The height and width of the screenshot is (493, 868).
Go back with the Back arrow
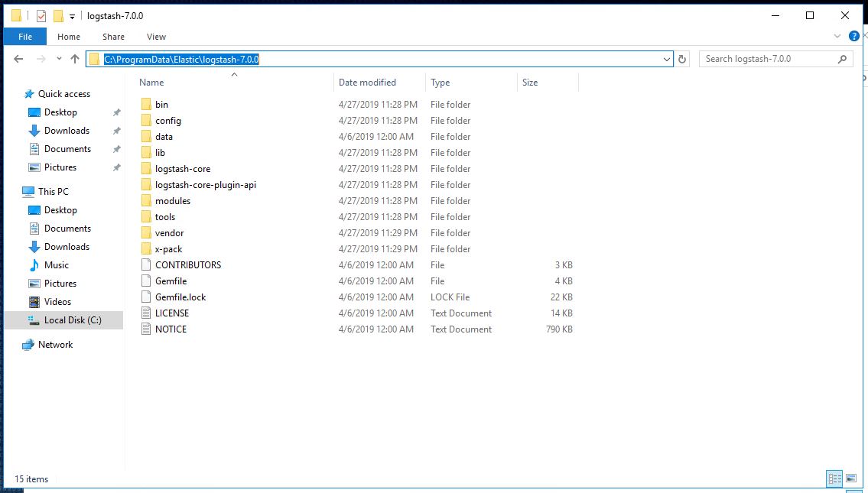click(18, 59)
